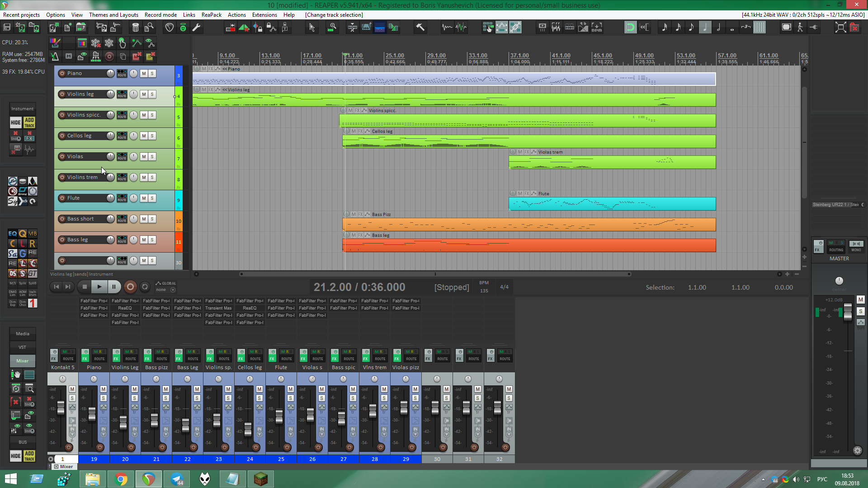
Task: Arm record on Cellos leg track
Action: (x=62, y=136)
